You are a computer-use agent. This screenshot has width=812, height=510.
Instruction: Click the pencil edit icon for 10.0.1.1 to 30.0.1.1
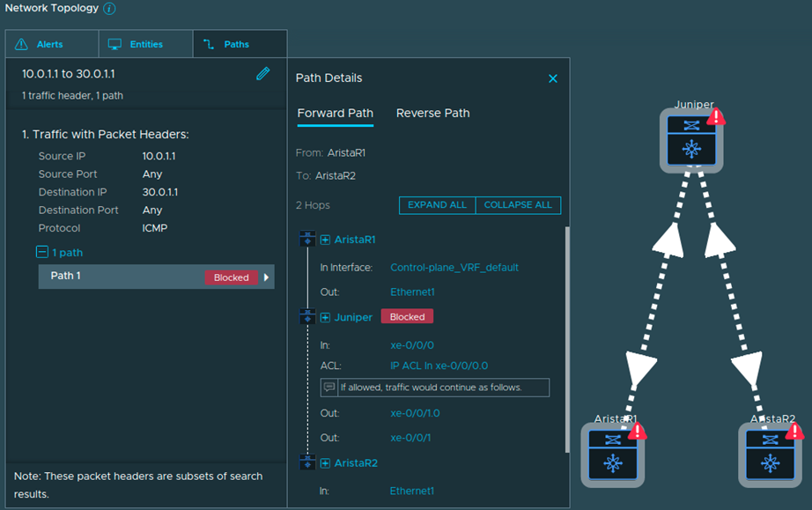point(263,73)
